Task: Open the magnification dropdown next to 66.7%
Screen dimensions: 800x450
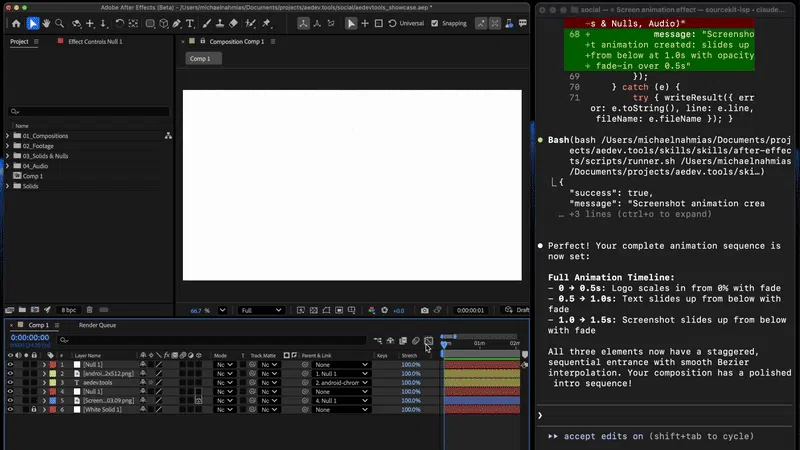Action: 222,310
